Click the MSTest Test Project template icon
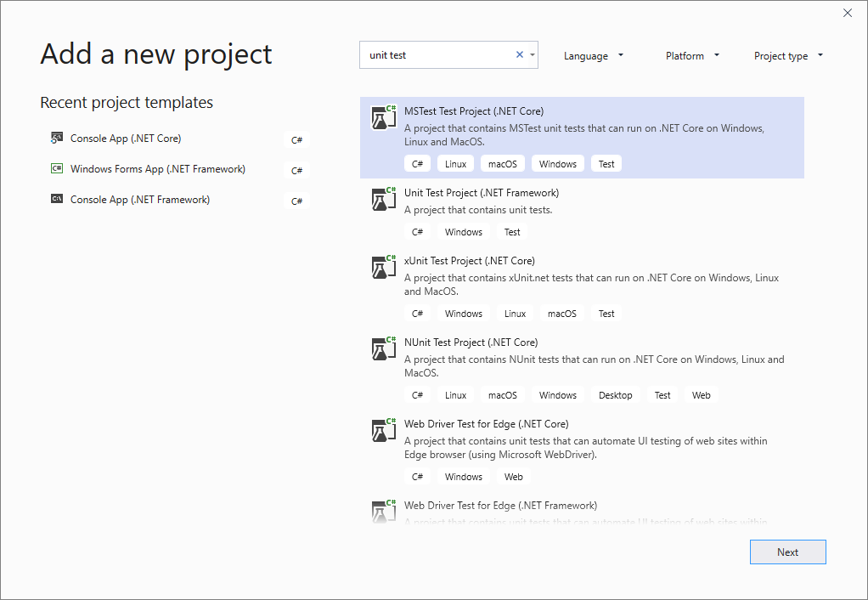 point(383,116)
